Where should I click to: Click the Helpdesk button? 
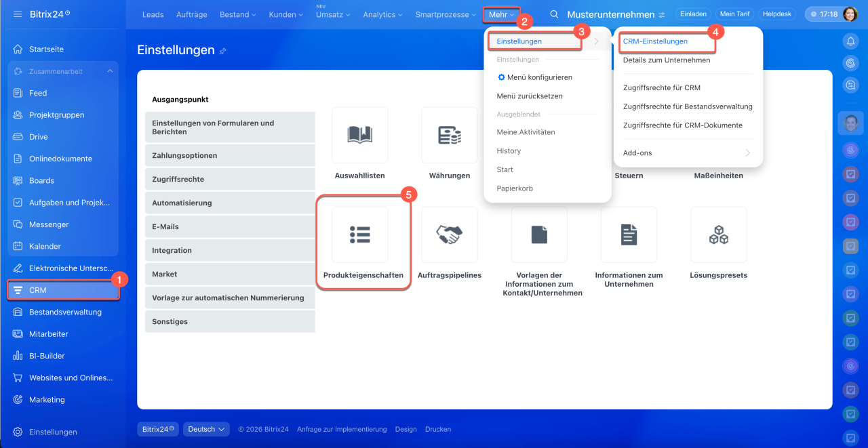coord(777,14)
